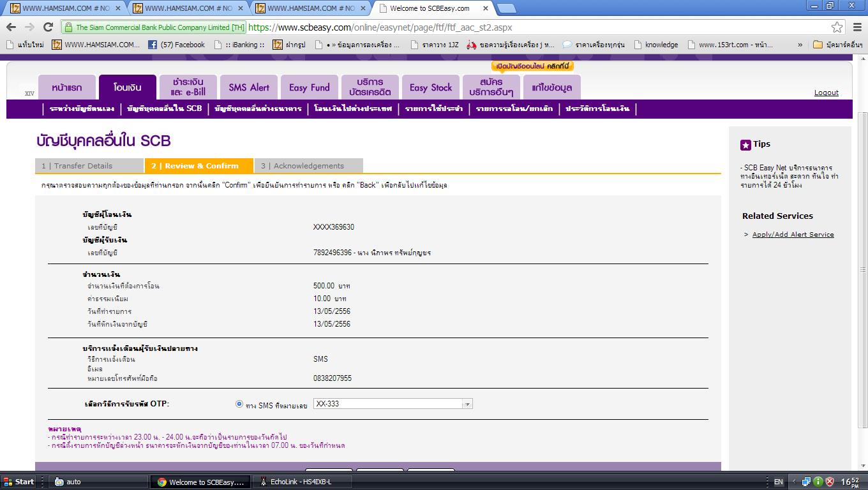This screenshot has height=490, width=868.
Task: Click the recipient account 7892496396
Action: (x=333, y=253)
